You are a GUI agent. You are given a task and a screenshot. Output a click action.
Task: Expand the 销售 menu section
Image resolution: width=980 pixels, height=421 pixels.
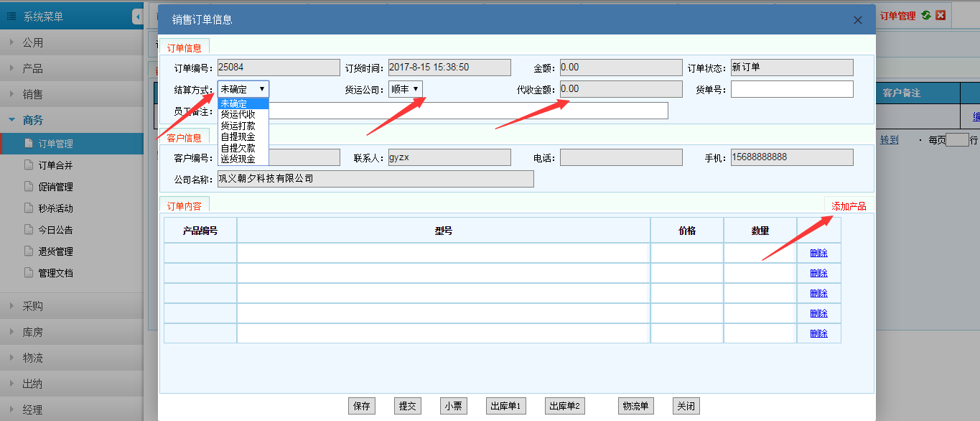pos(72,94)
